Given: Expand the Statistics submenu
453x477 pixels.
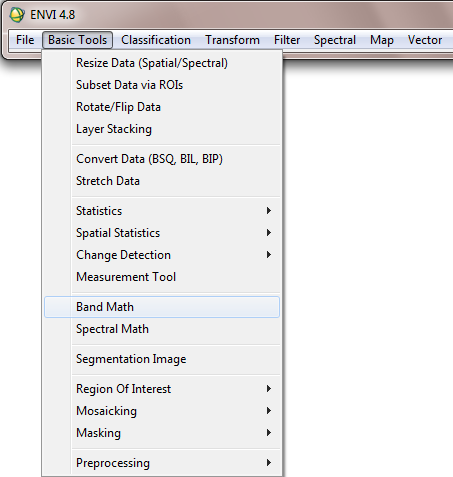Looking at the screenshot, I should click(x=162, y=211).
